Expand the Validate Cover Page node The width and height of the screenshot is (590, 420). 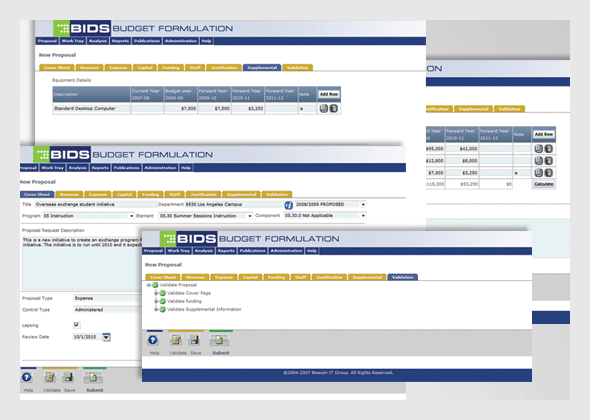click(x=156, y=293)
